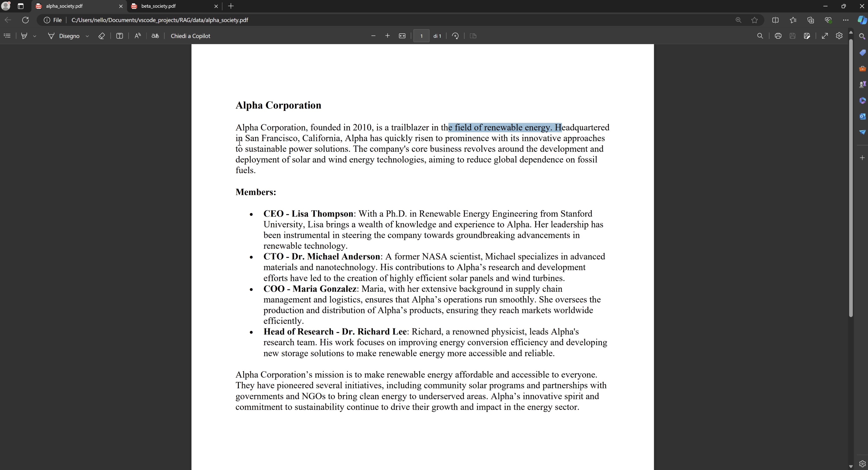The image size is (868, 470).
Task: Click the address bar file path
Action: pos(160,20)
